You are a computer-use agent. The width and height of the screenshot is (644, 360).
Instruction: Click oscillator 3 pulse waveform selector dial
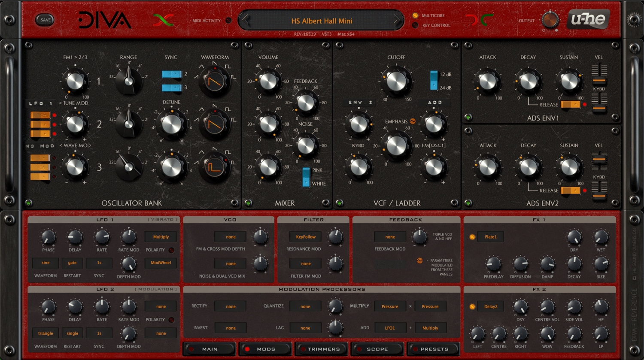214,167
